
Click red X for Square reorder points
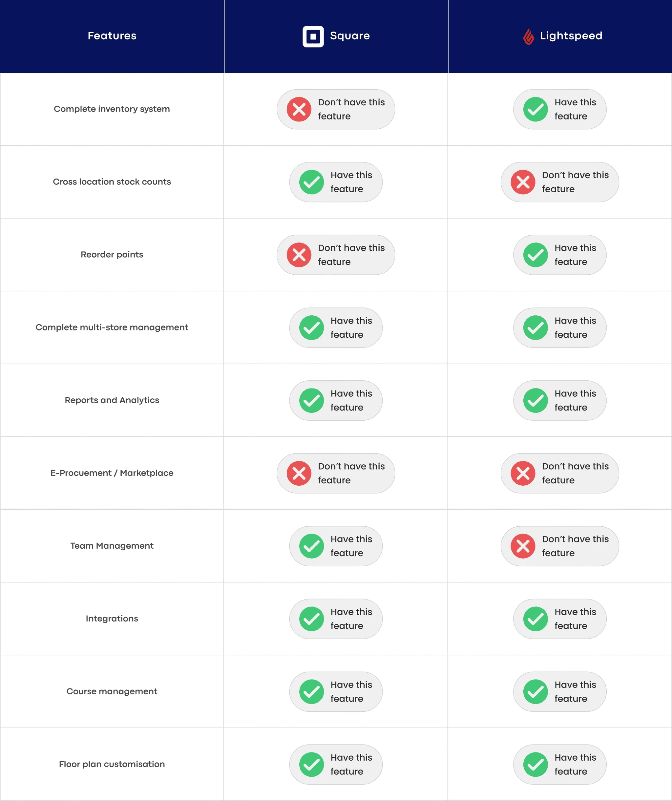[x=299, y=255]
